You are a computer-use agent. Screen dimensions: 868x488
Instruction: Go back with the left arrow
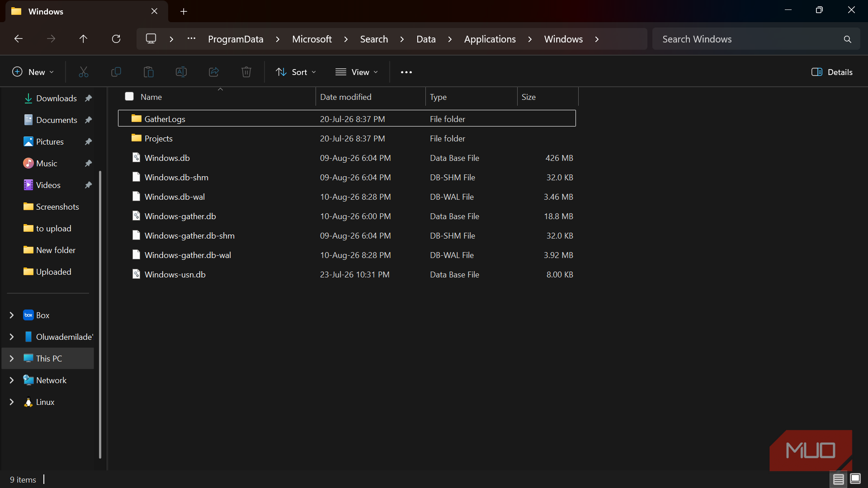(x=19, y=39)
